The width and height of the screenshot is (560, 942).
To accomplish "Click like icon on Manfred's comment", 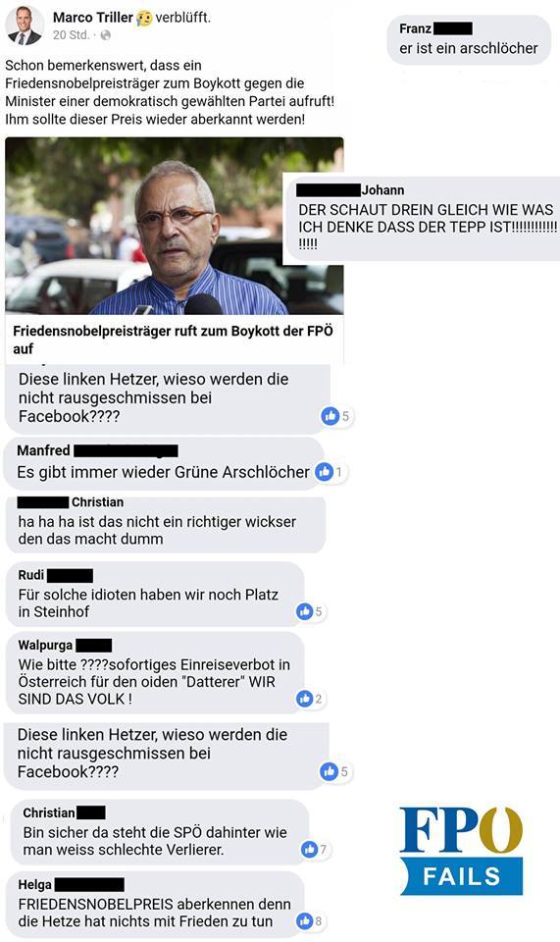I will (x=324, y=472).
